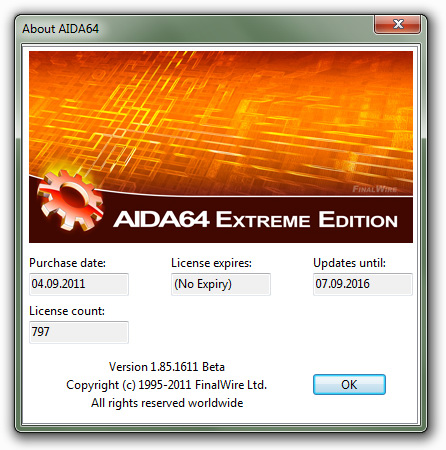446x450 pixels.
Task: Click the About AIDA64 title bar text
Action: 60,29
